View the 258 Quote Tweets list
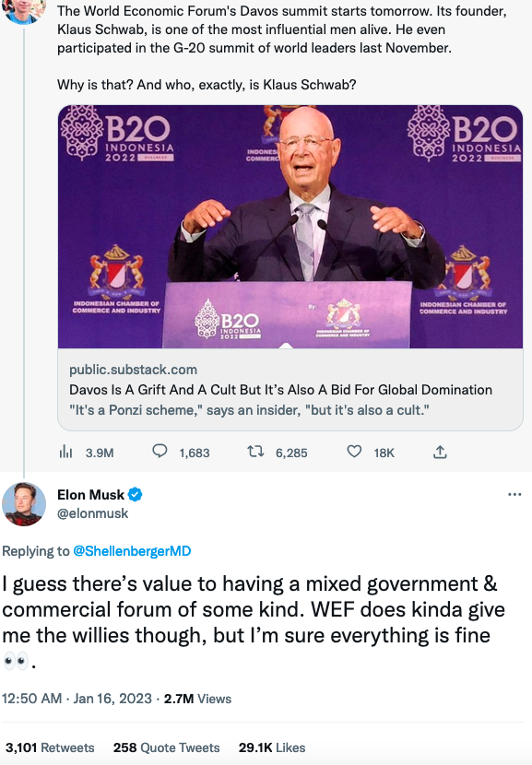The image size is (532, 765). click(167, 747)
